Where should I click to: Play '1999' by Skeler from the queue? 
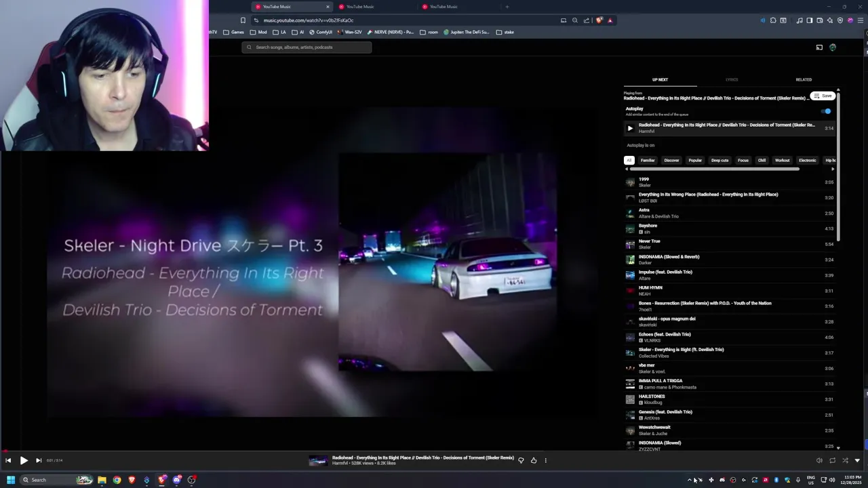[x=729, y=182]
